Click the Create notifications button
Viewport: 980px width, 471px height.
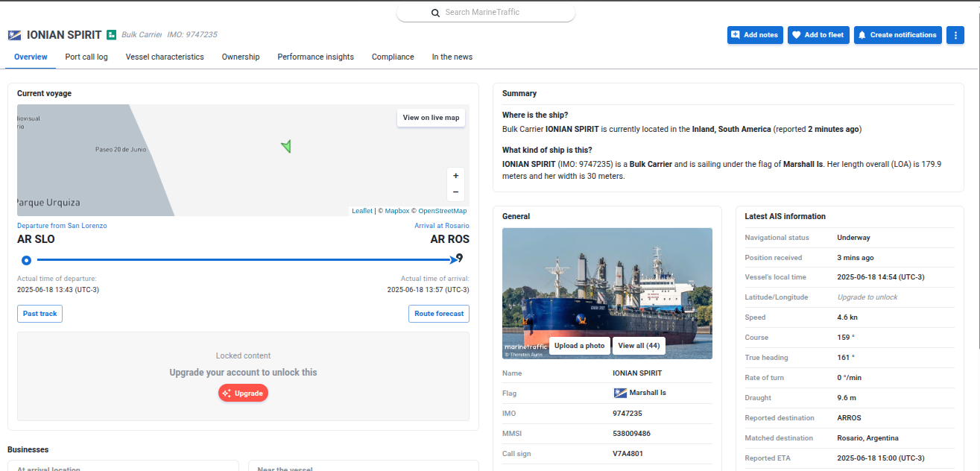click(898, 35)
